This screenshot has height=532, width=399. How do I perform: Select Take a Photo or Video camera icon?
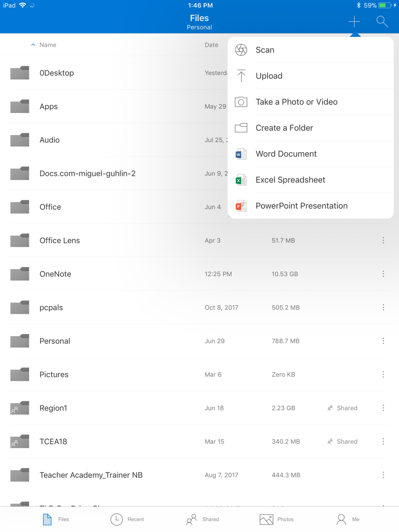pyautogui.click(x=241, y=101)
